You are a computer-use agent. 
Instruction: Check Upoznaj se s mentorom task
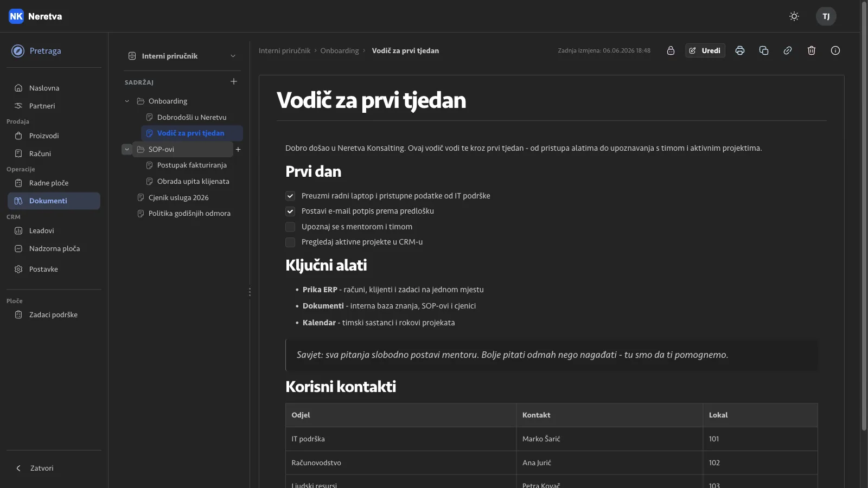[290, 227]
